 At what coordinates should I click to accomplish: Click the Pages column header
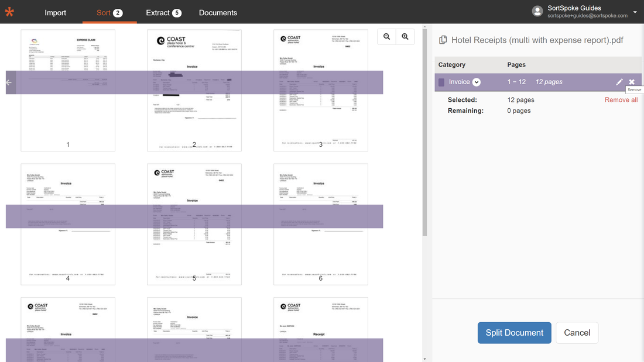tap(516, 64)
